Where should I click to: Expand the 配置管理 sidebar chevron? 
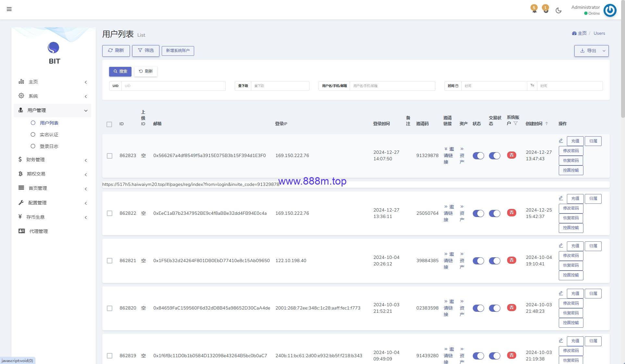pos(86,203)
